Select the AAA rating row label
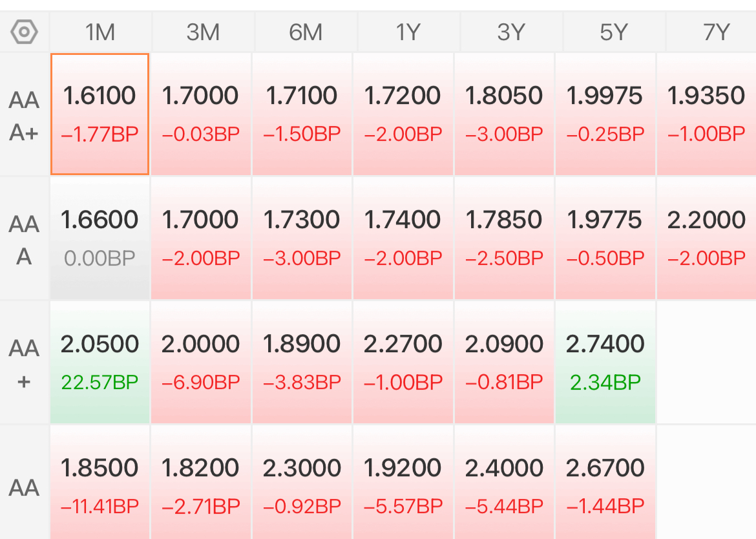 (24, 239)
